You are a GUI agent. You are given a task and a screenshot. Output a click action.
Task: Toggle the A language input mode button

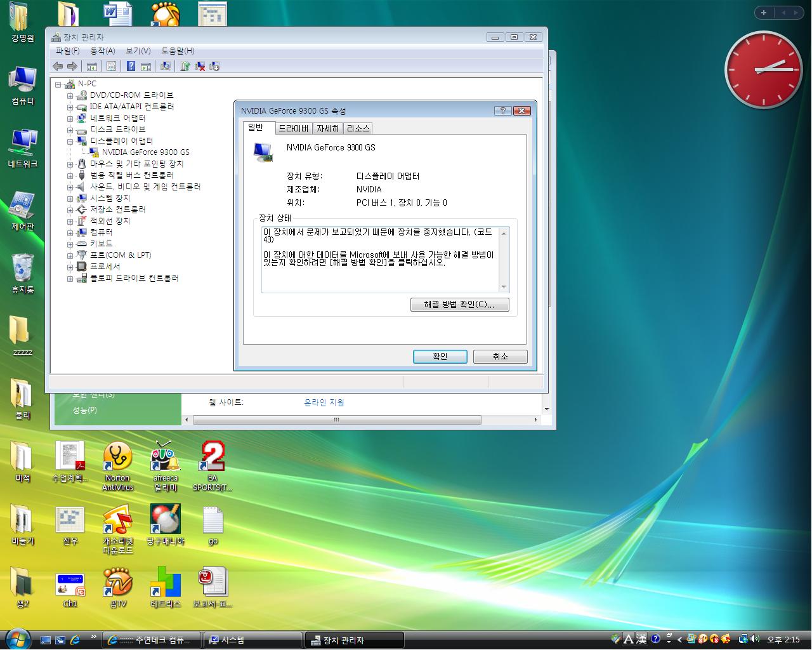[x=628, y=639]
